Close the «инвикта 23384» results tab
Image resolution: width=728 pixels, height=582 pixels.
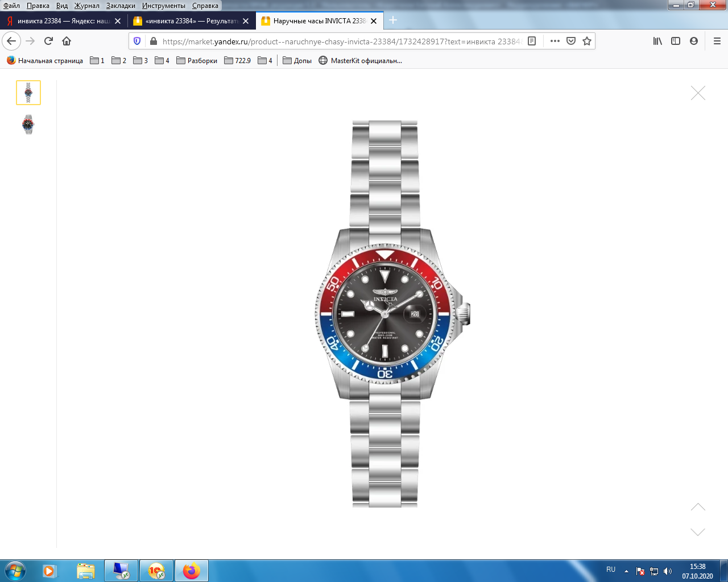click(246, 21)
